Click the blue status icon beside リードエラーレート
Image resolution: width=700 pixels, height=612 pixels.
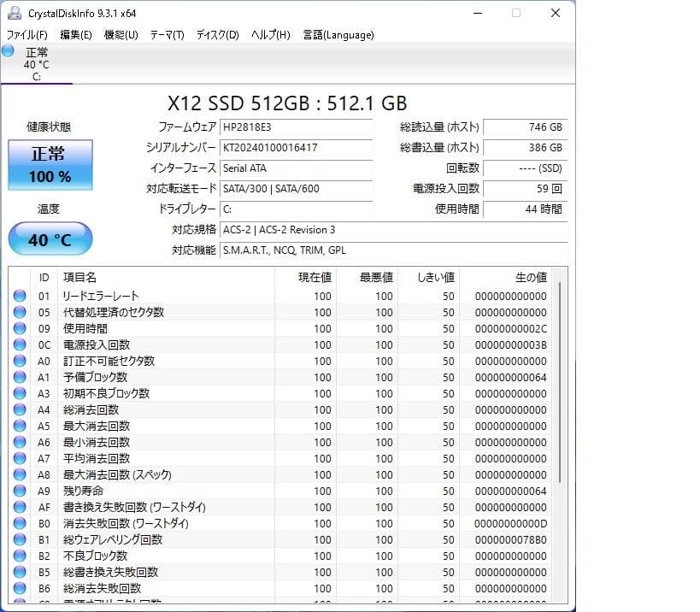coord(20,296)
